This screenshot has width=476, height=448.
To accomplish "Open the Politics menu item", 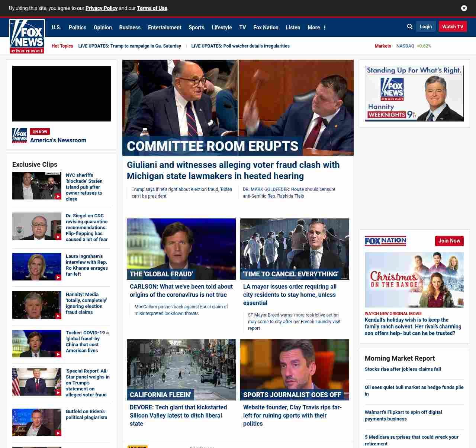I will 77,27.
